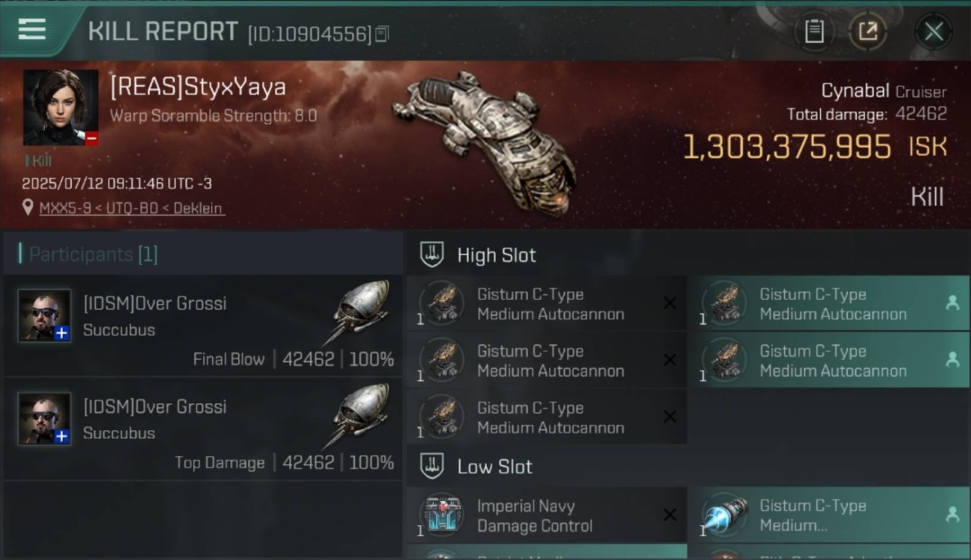Image resolution: width=971 pixels, height=560 pixels.
Task: Open StyxYaya's character portrait
Action: tap(61, 108)
